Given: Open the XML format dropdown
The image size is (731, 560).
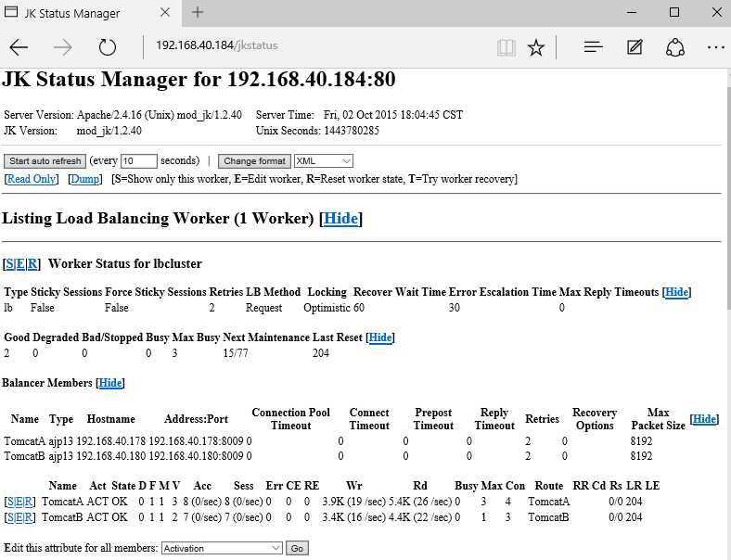Looking at the screenshot, I should point(324,161).
